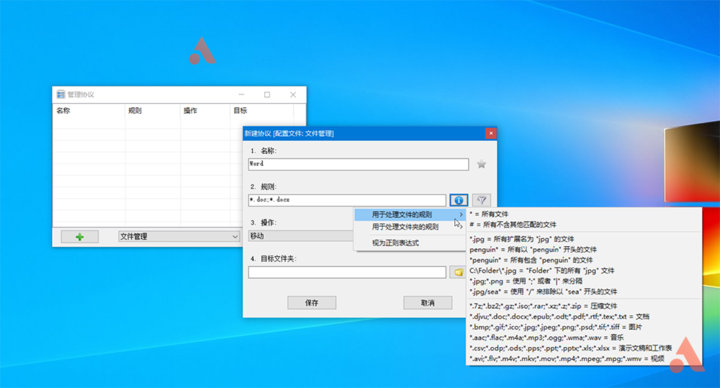Viewport: 720px width, 388px height.
Task: Close the 新建协议 dialog with red X
Action: tap(491, 133)
